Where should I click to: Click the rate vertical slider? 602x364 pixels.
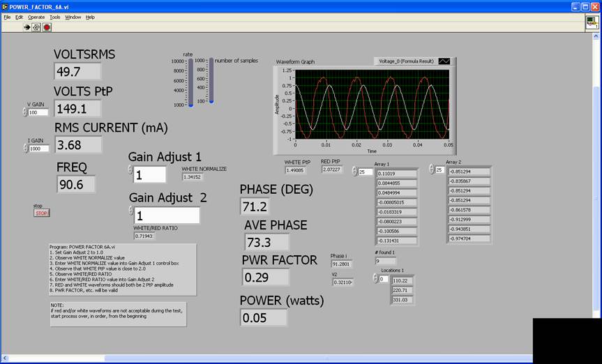(191, 82)
